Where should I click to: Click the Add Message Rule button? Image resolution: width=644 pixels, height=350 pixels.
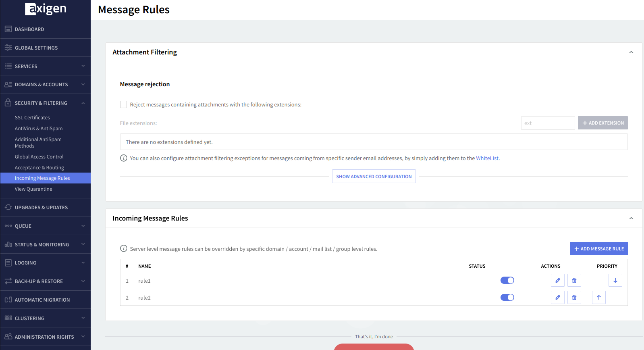tap(598, 249)
